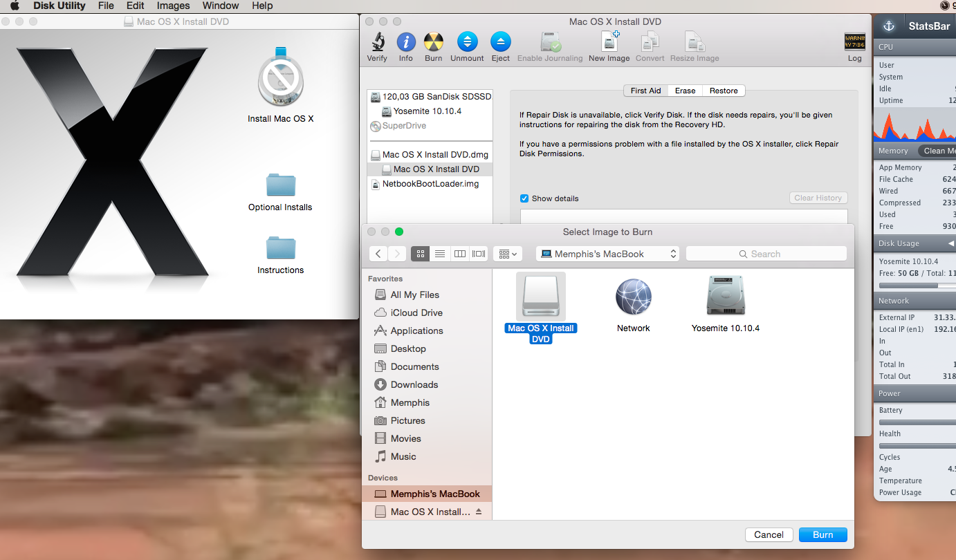Click the blue Burn button in the dialog
The height and width of the screenshot is (560, 956).
point(823,534)
